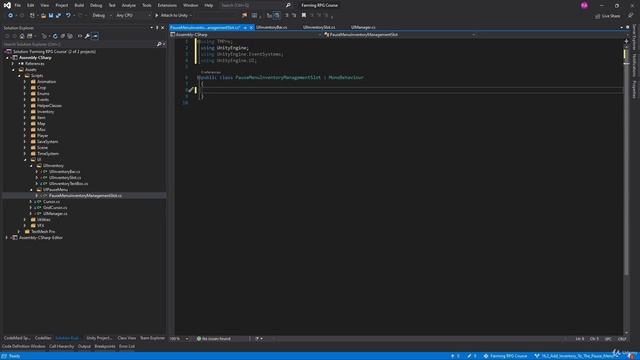Expand the References node
This screenshot has height=360, width=640.
point(13,64)
